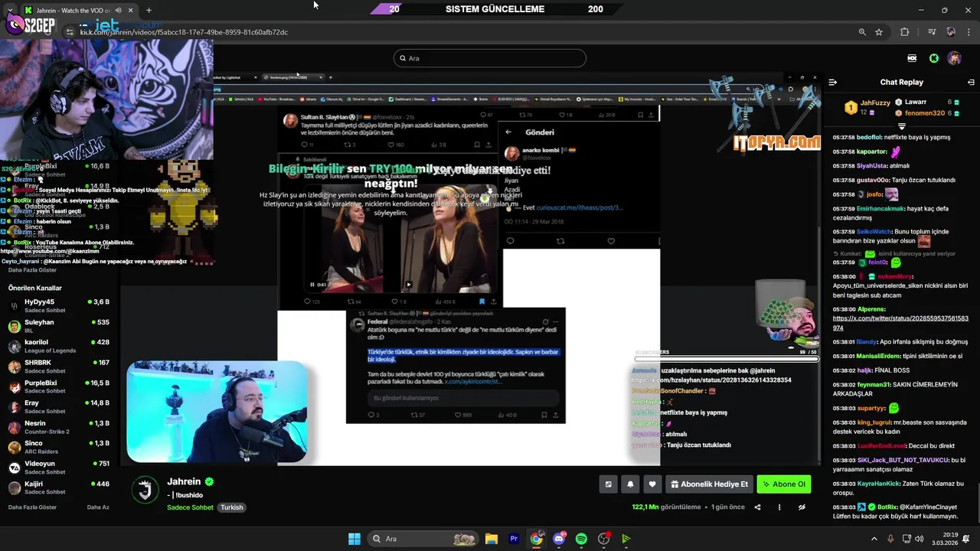Click the Jahrein channel avatar
The image size is (980, 551).
145,491
